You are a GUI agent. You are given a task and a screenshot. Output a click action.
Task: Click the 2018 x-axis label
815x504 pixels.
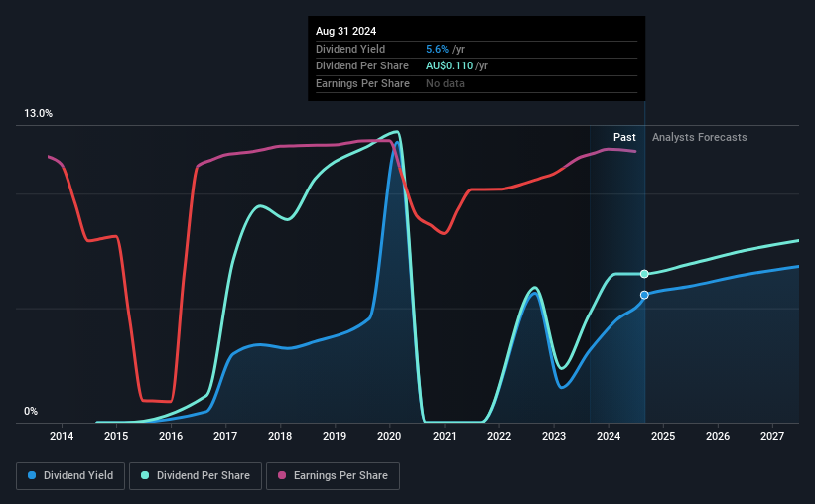coord(280,436)
